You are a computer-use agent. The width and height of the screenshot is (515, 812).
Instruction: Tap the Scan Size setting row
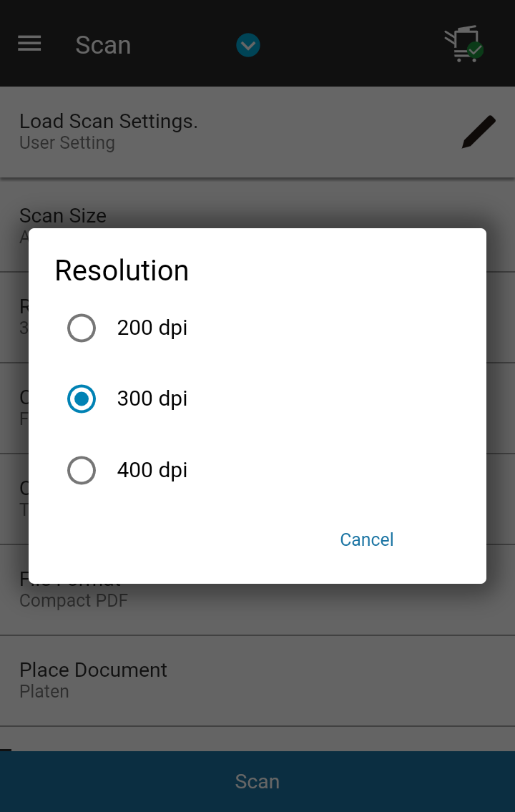coord(257,215)
